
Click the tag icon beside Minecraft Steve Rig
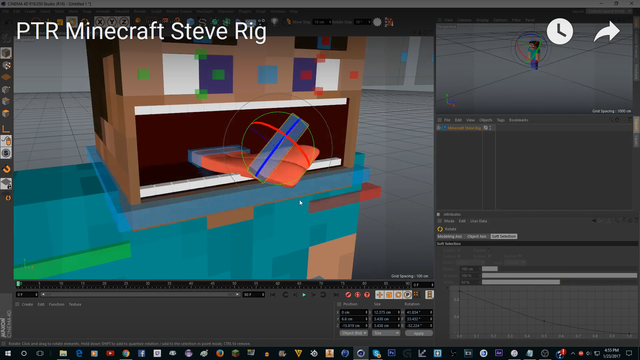[486, 128]
